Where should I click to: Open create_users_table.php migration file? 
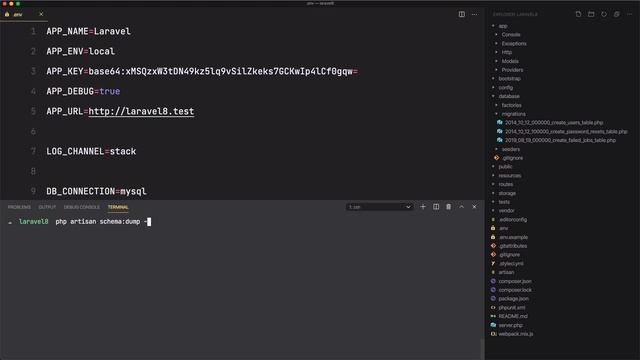click(554, 122)
